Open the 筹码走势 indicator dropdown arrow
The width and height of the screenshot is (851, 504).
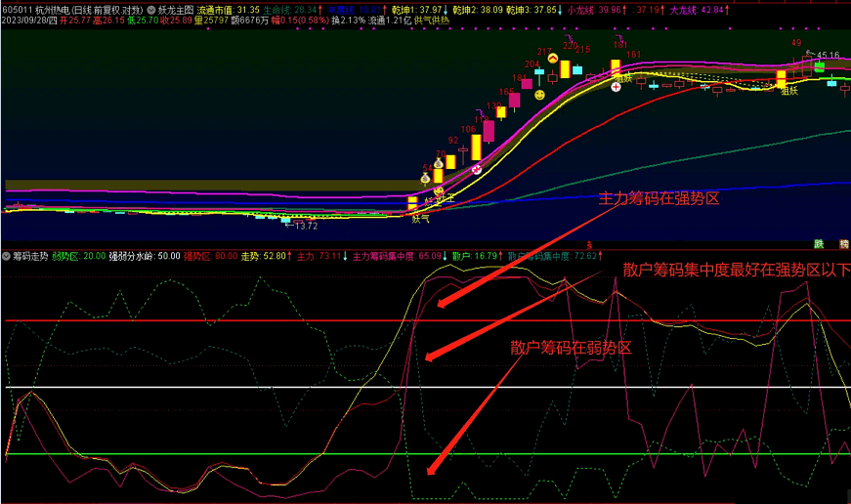click(6, 256)
